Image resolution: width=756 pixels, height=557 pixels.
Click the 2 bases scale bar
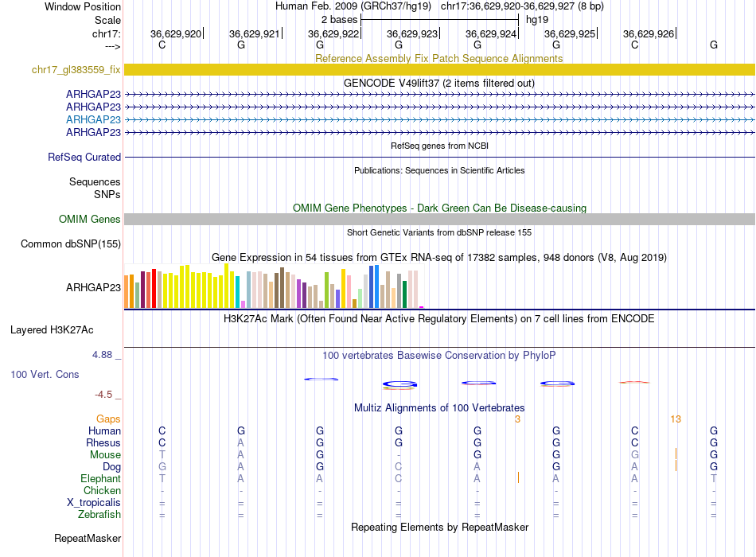(x=439, y=20)
